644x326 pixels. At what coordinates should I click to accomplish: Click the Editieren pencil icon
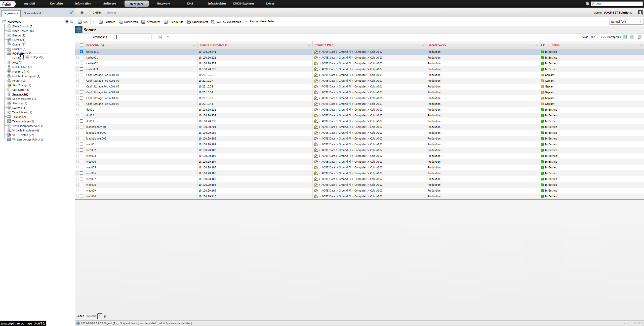click(x=101, y=22)
